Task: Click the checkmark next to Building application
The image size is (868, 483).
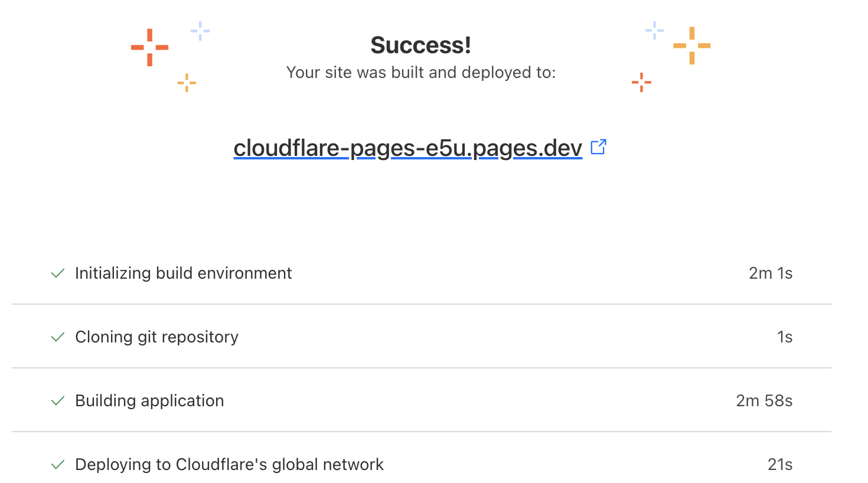Action: [x=58, y=401]
